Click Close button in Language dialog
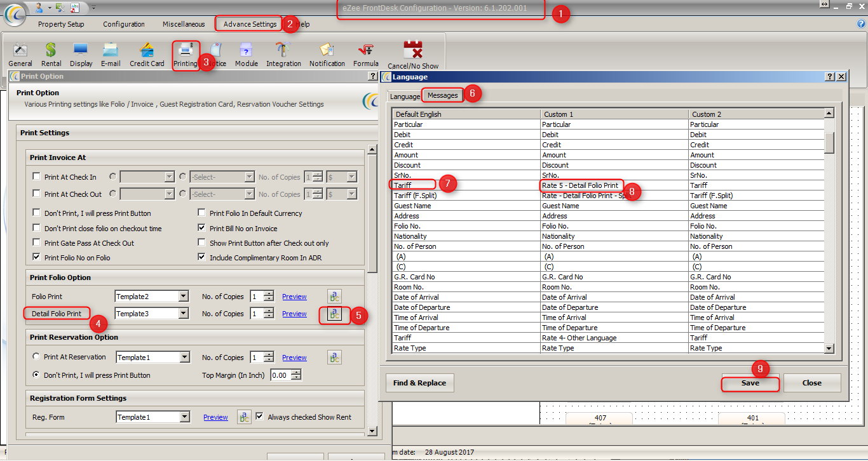The width and height of the screenshot is (868, 461). point(812,383)
